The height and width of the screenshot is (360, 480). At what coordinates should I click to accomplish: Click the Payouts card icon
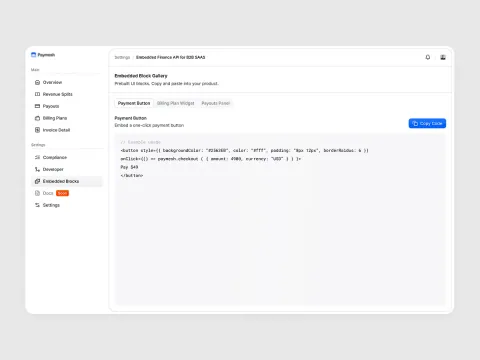37,106
